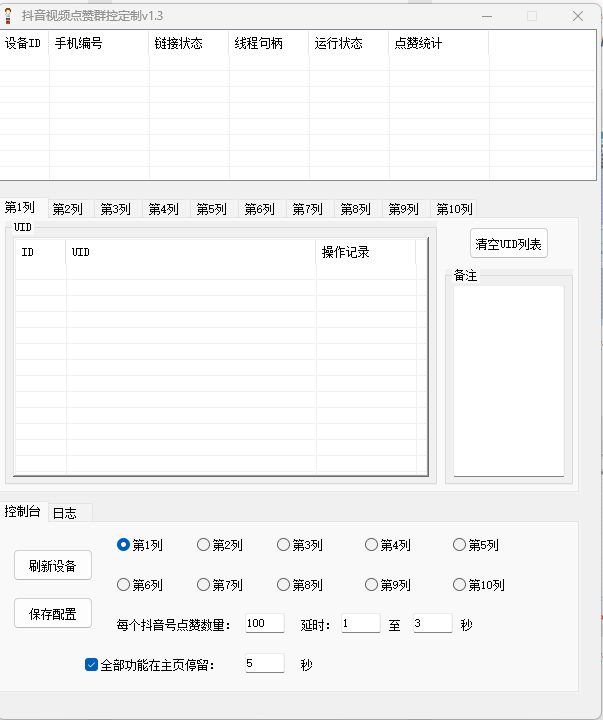The height and width of the screenshot is (720, 603).
Task: Switch to the 第3列 tab
Action: click(x=115, y=209)
